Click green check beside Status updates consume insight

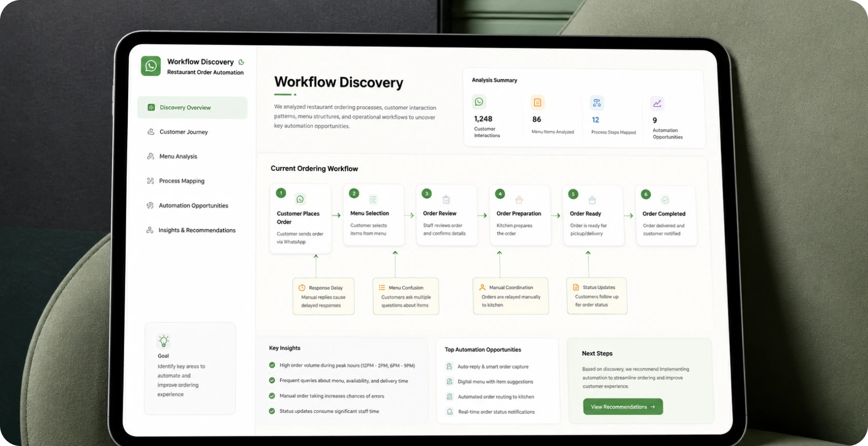coord(272,411)
